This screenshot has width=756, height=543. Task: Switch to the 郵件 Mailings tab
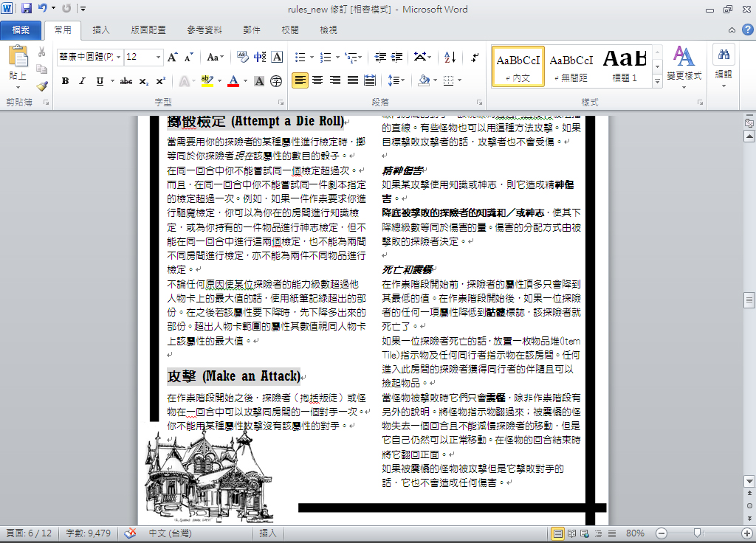coord(251,30)
